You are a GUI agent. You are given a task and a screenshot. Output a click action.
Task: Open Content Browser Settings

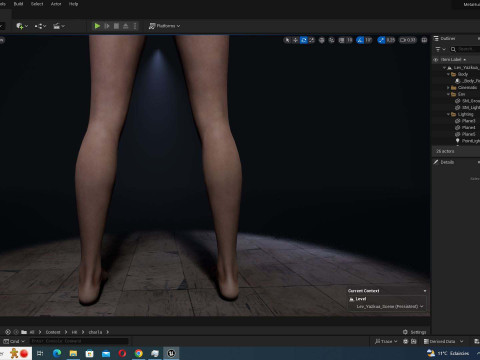coord(414,332)
